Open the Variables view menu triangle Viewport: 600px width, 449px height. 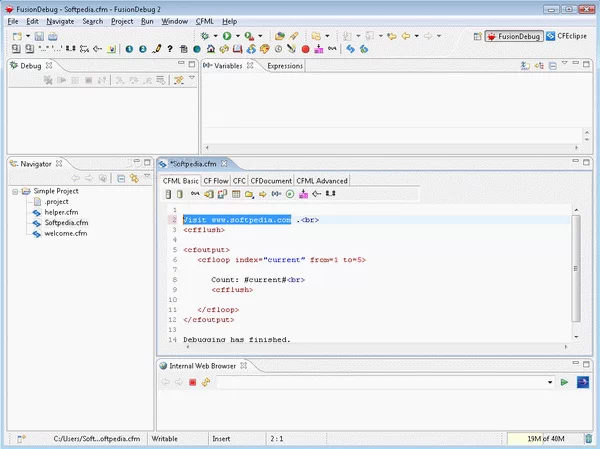click(x=564, y=62)
